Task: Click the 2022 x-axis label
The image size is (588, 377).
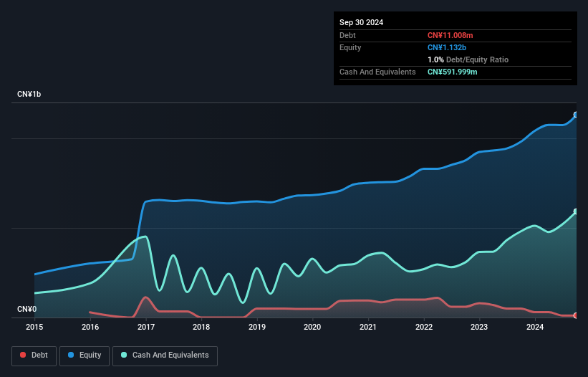Action: 424,327
